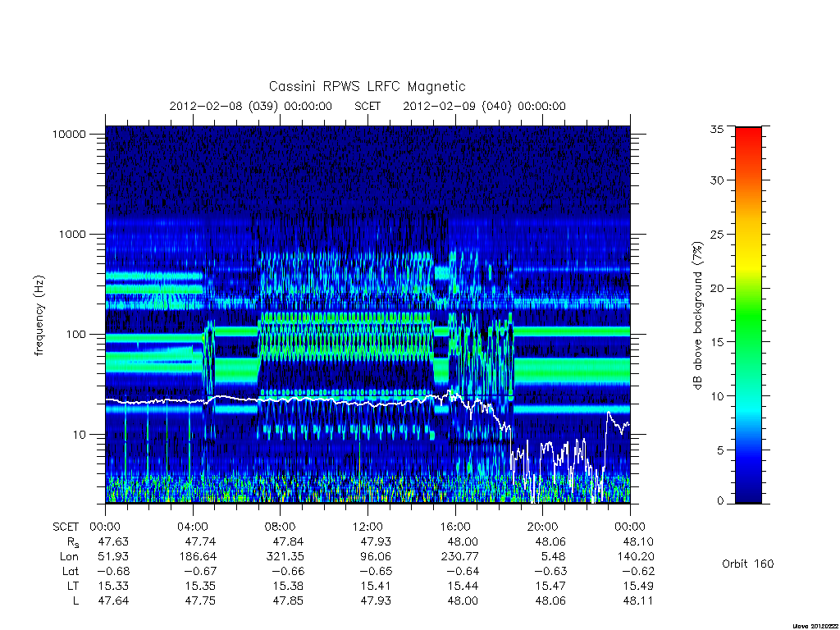Click the 20:00 SCET time label
This screenshot has width=840, height=630.
pos(543,527)
